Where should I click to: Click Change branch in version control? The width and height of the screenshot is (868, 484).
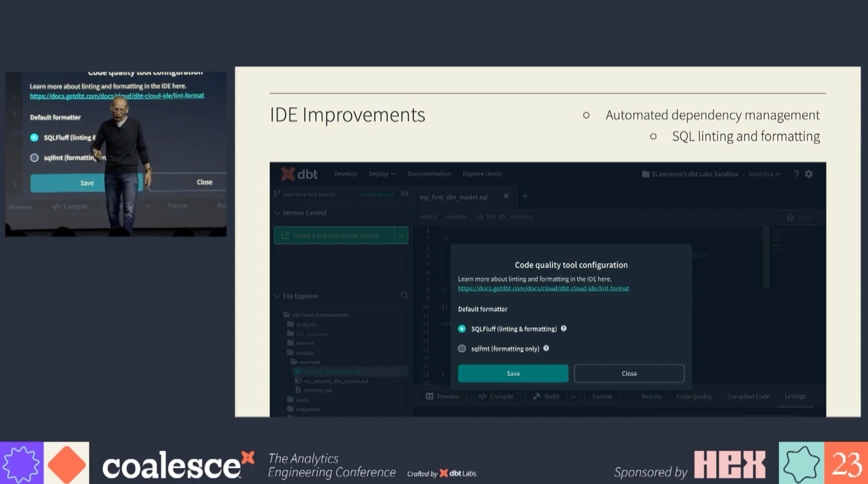[x=376, y=194]
